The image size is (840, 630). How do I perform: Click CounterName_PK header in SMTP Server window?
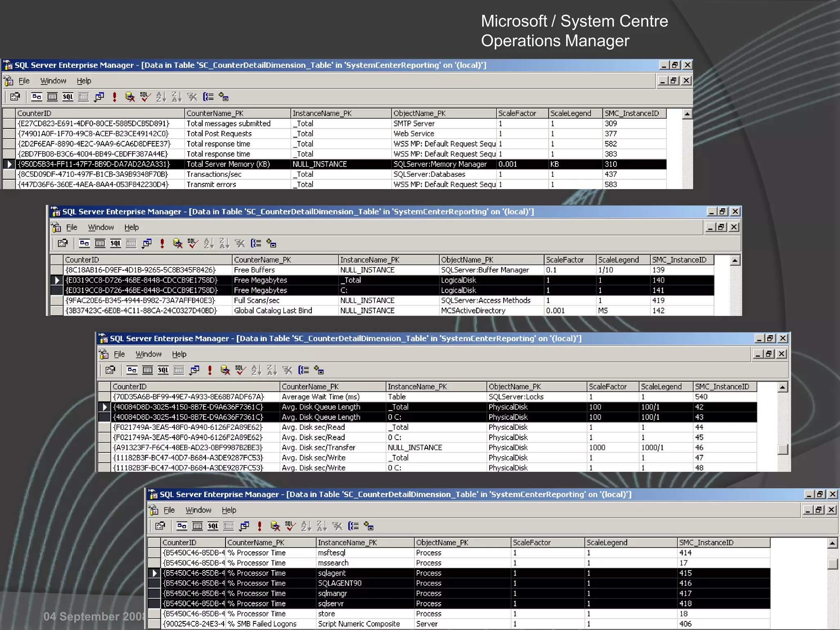pyautogui.click(x=237, y=113)
